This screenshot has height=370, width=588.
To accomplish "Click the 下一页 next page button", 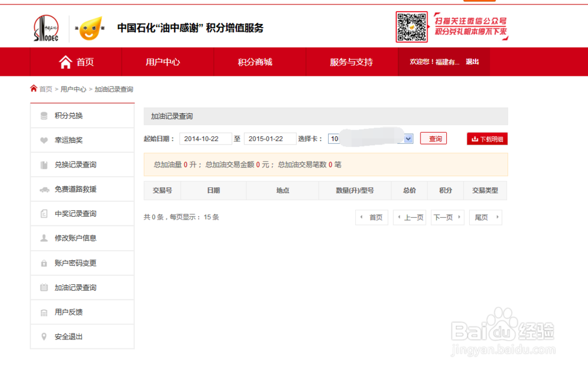I will click(447, 217).
